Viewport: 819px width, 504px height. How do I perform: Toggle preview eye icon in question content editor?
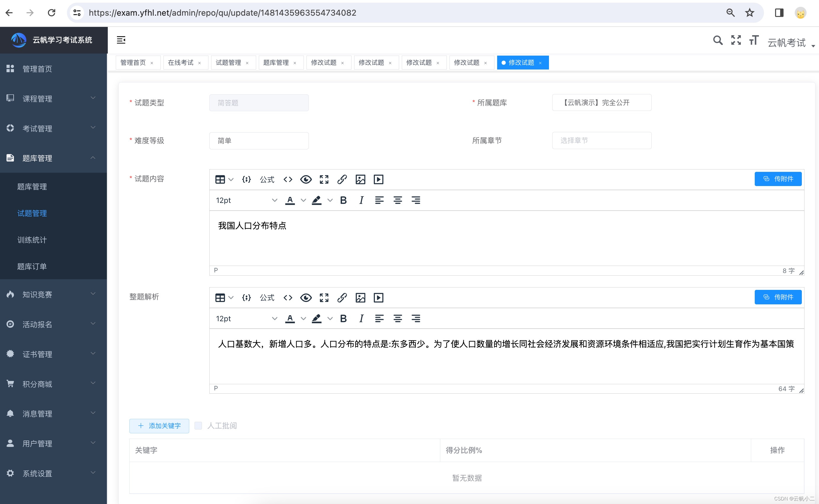coord(306,180)
